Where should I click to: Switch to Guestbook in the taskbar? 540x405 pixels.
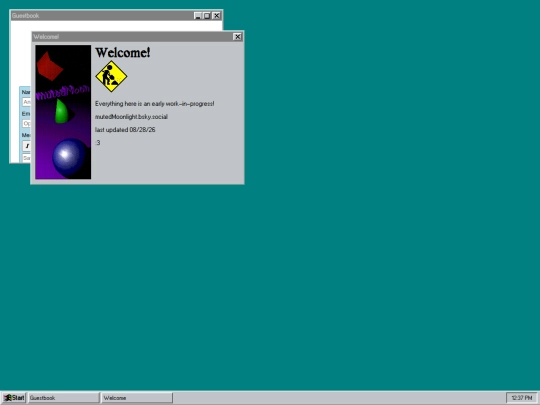point(64,398)
